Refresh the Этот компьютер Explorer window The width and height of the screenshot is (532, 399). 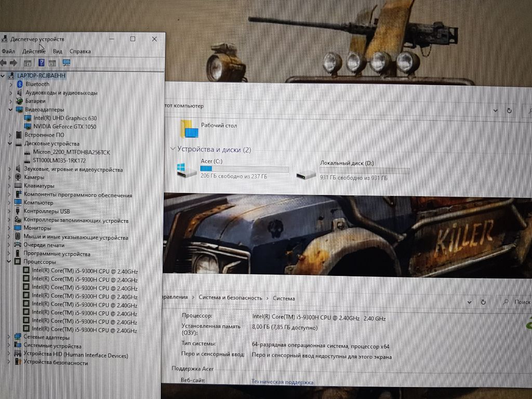509,111
